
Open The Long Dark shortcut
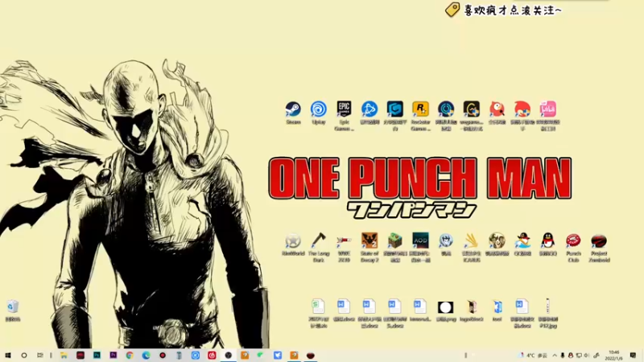[319, 247]
